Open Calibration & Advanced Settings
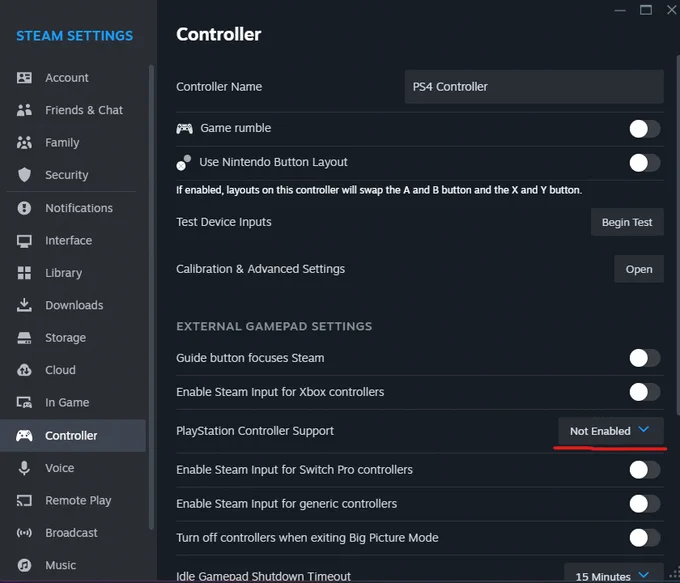 [x=639, y=269]
